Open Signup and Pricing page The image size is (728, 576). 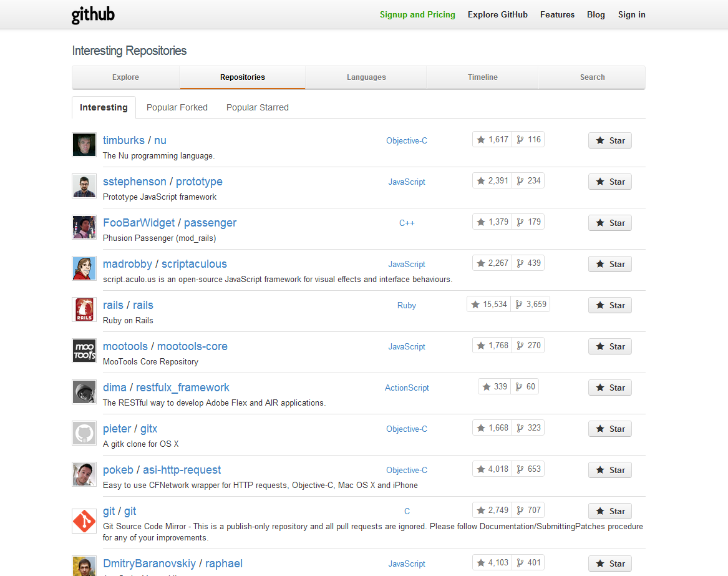pyautogui.click(x=417, y=15)
